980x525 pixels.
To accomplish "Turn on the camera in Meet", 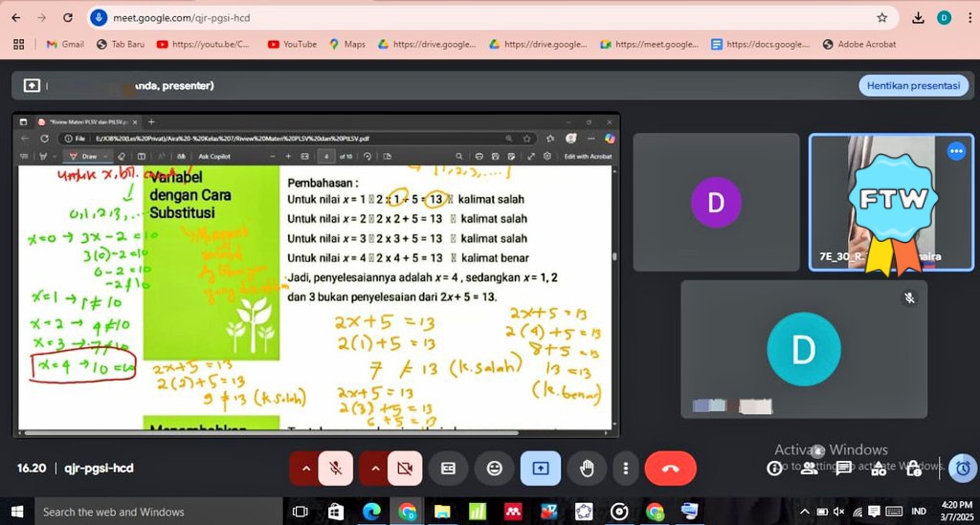I will click(x=405, y=469).
